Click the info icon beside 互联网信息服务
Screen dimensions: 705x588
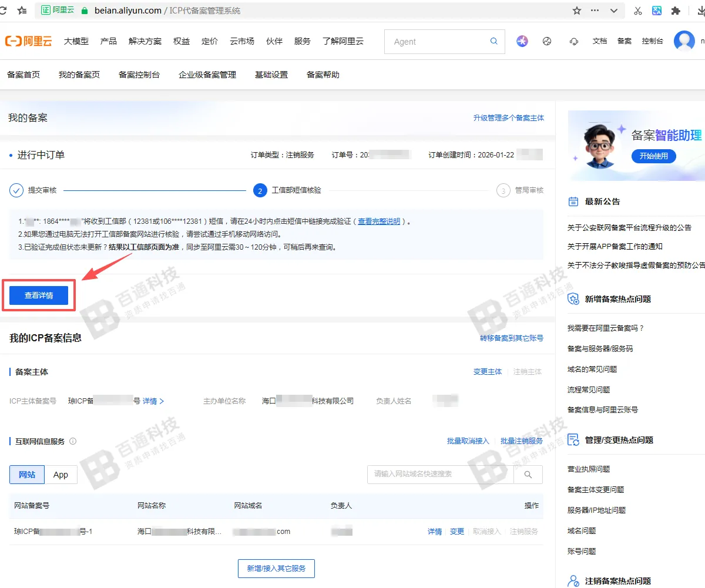click(x=73, y=441)
